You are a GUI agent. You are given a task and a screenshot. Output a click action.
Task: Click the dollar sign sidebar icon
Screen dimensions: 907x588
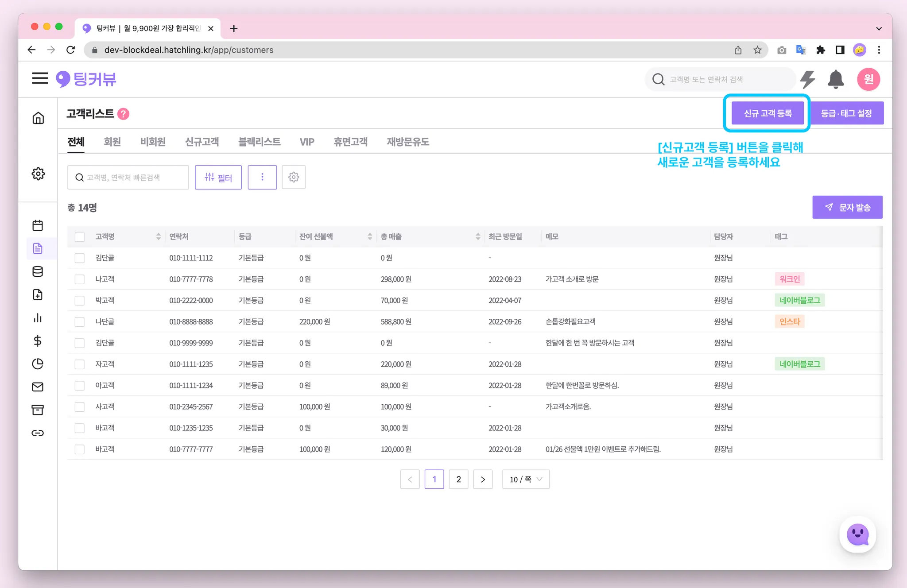point(38,340)
